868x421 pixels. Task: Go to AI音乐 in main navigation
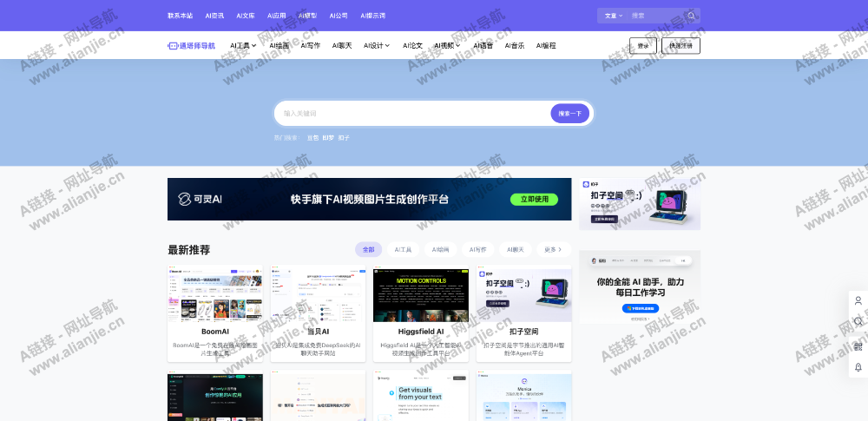point(515,45)
